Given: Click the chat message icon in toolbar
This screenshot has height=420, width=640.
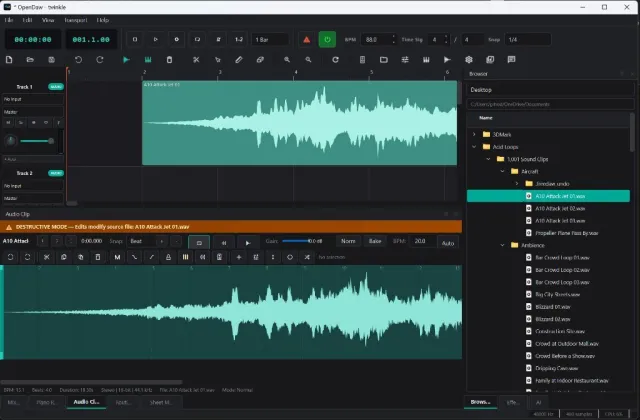Looking at the screenshot, I should click(x=511, y=60).
